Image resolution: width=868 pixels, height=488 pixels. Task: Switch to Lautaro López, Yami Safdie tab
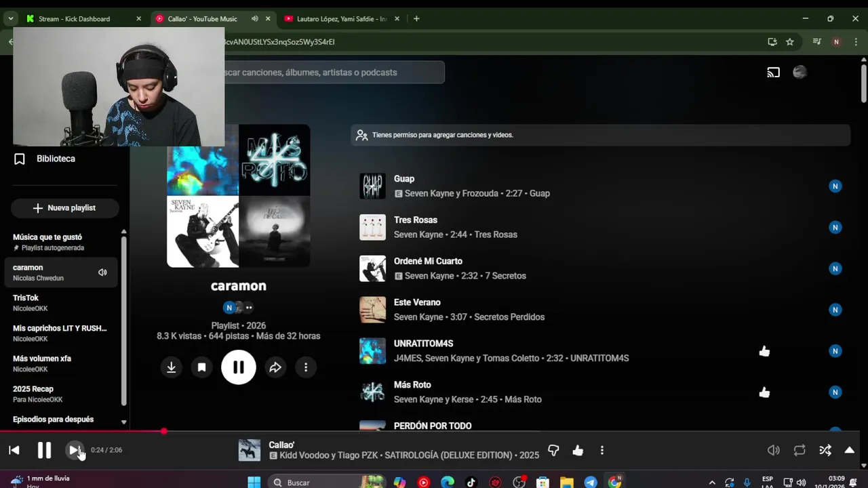(x=342, y=19)
